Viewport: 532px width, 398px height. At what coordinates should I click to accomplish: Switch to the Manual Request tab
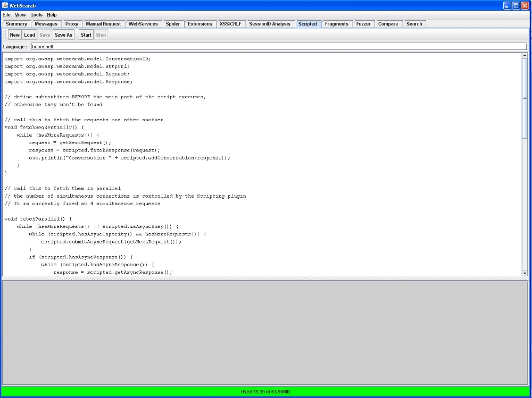point(104,24)
